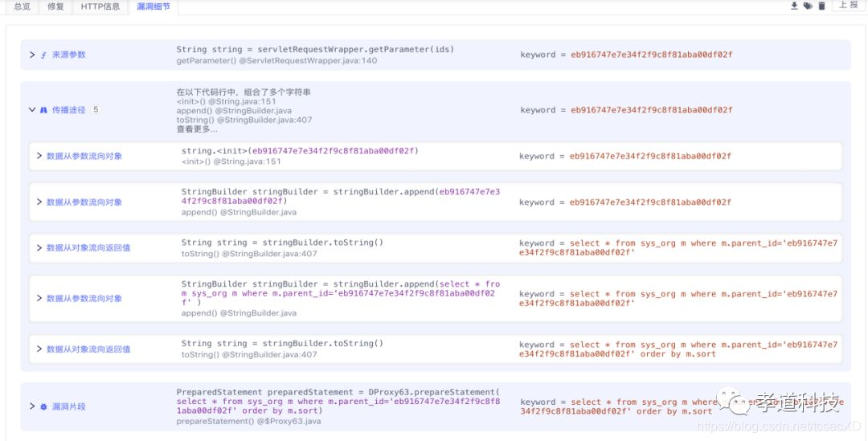The width and height of the screenshot is (868, 441).
Task: Click keyword value in the 来源参数 row
Action: pyautogui.click(x=652, y=55)
